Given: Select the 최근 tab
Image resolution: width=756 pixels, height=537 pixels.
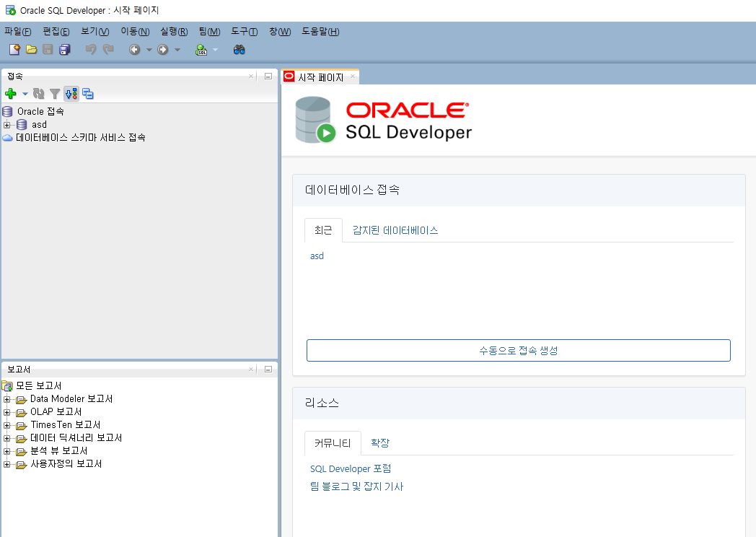Looking at the screenshot, I should [x=323, y=230].
